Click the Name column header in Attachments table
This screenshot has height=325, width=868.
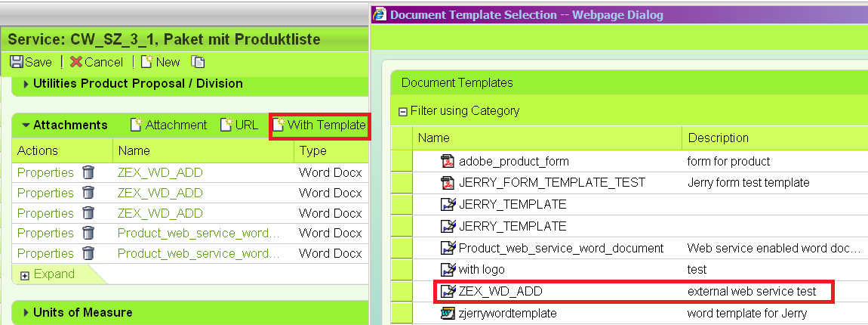pos(134,151)
